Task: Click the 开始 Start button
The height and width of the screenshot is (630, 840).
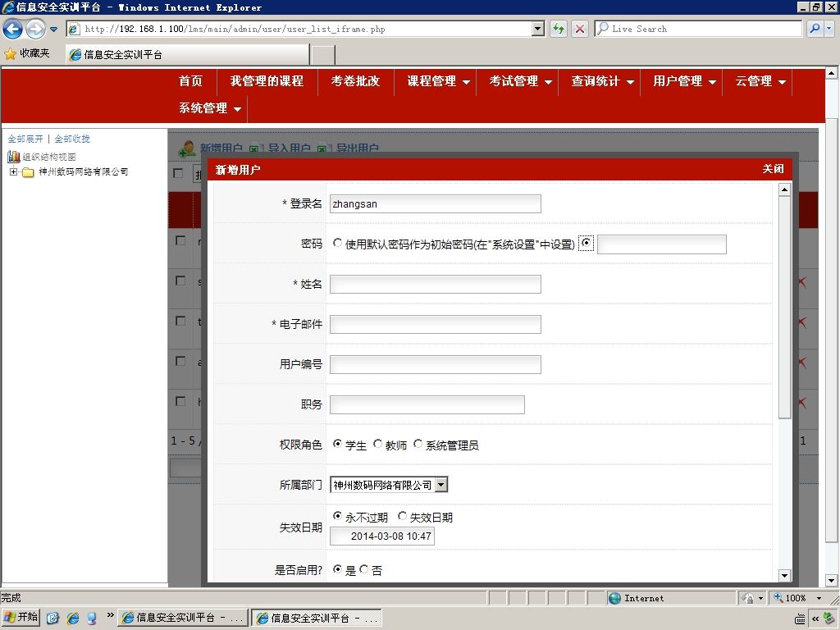Action: point(21,618)
